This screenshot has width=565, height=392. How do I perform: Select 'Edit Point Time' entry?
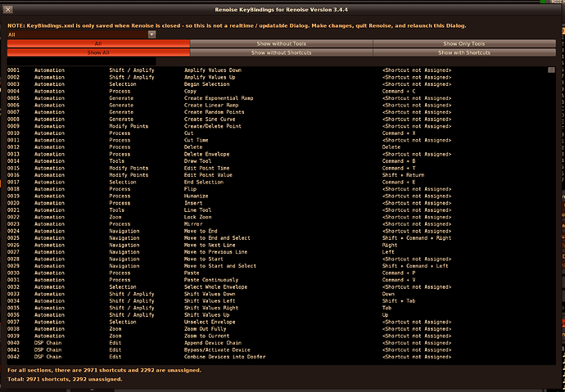coord(206,168)
